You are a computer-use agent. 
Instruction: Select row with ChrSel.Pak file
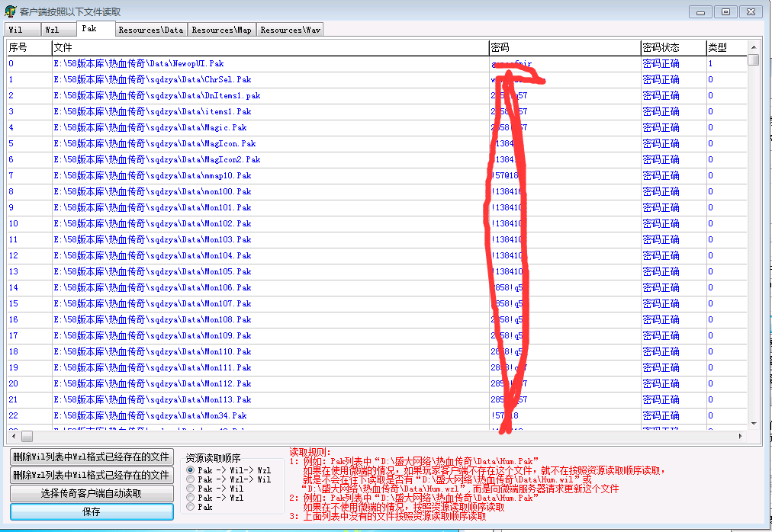[377, 79]
